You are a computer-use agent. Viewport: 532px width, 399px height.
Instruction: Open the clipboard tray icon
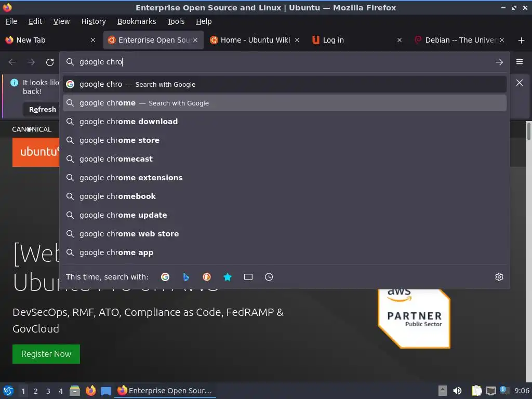pos(477,391)
